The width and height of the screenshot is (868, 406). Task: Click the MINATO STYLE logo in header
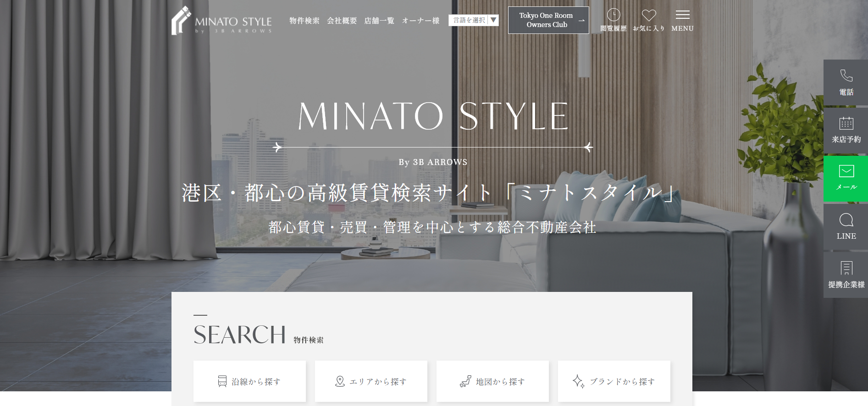222,21
